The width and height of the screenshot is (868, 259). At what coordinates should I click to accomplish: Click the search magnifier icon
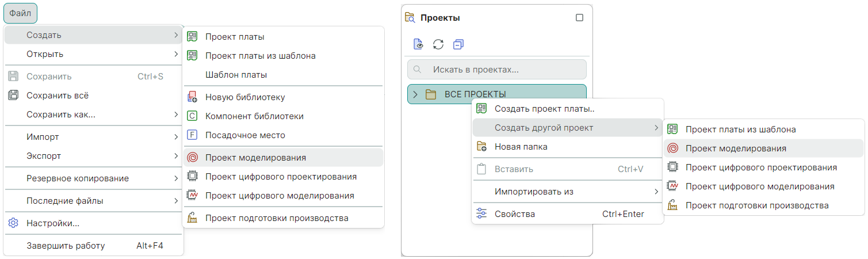tap(418, 70)
